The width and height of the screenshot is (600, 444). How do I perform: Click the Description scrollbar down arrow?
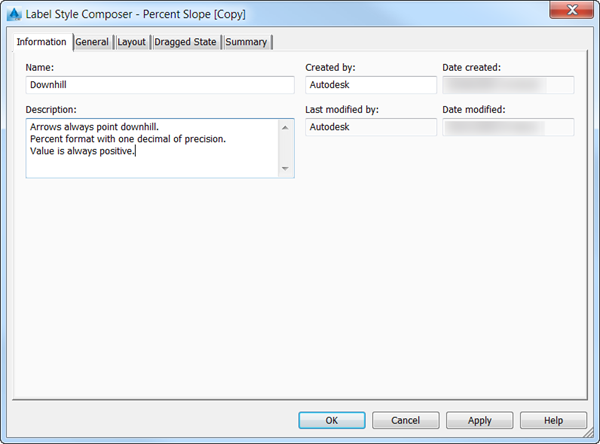click(x=285, y=168)
